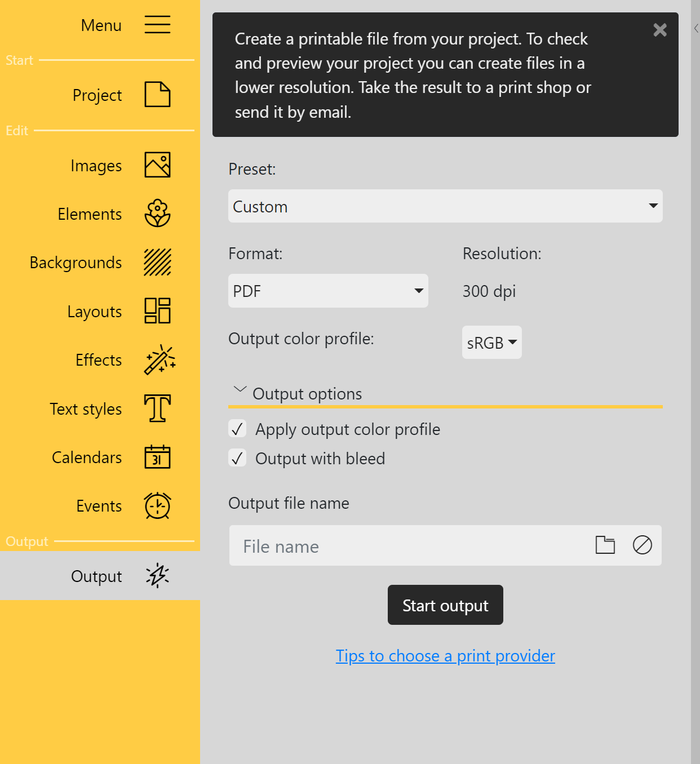Clear the file name with the cancel icon
Viewport: 700px width, 764px height.
pyautogui.click(x=642, y=545)
